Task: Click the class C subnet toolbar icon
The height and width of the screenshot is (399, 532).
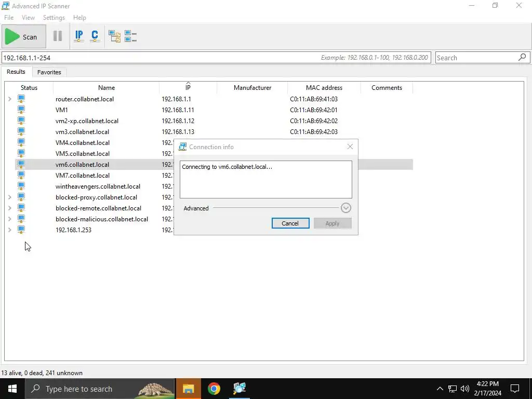Action: [x=95, y=36]
